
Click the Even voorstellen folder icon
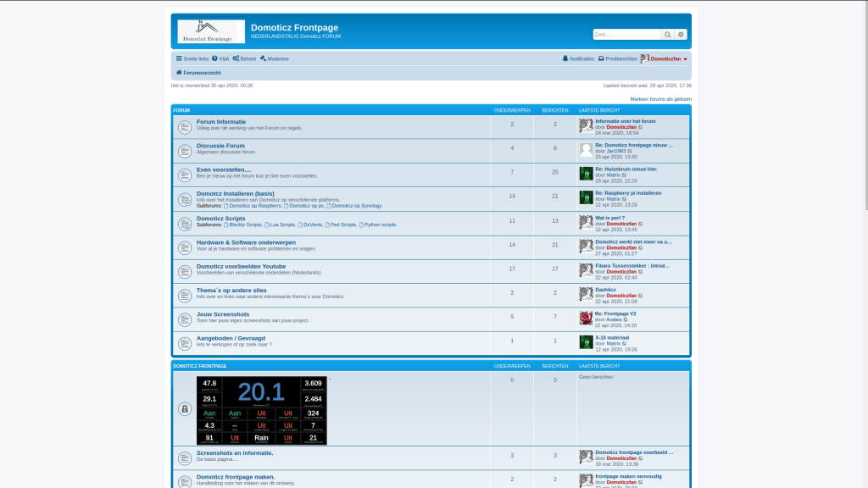[x=185, y=175]
